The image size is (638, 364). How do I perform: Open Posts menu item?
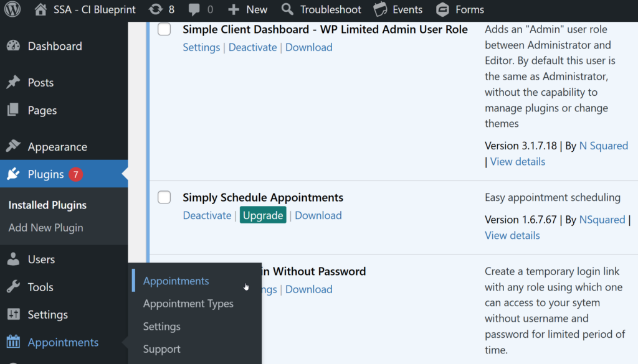tap(40, 83)
